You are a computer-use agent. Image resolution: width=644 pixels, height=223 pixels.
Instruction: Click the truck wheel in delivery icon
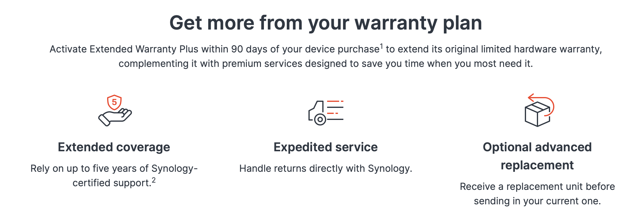point(320,120)
